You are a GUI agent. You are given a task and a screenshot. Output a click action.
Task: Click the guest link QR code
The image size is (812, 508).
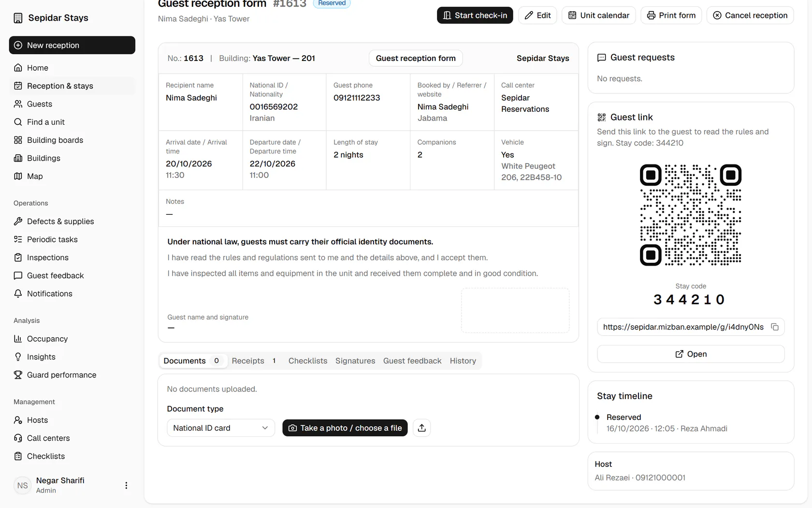[x=691, y=215]
